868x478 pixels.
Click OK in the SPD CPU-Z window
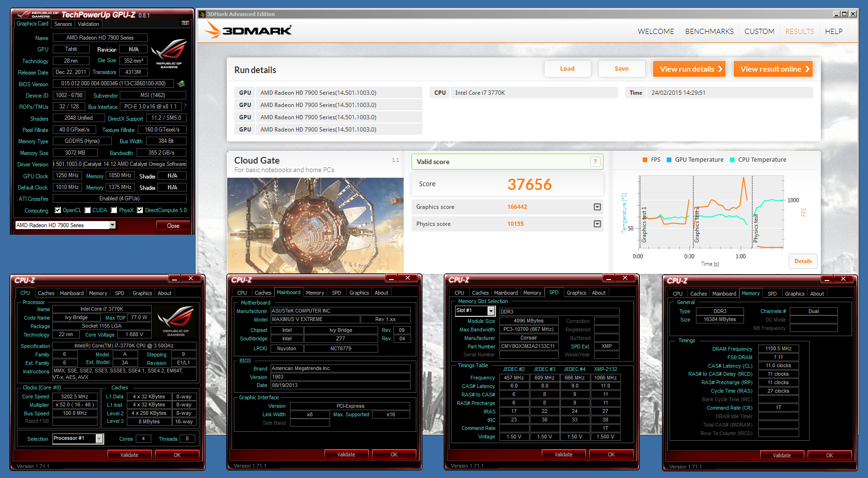611,455
